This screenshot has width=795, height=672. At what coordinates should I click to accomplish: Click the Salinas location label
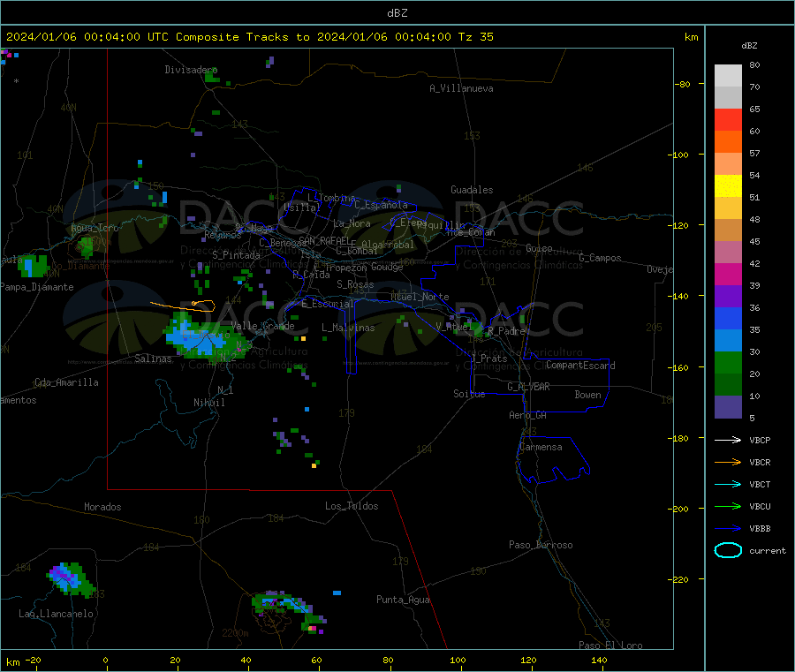click(153, 359)
